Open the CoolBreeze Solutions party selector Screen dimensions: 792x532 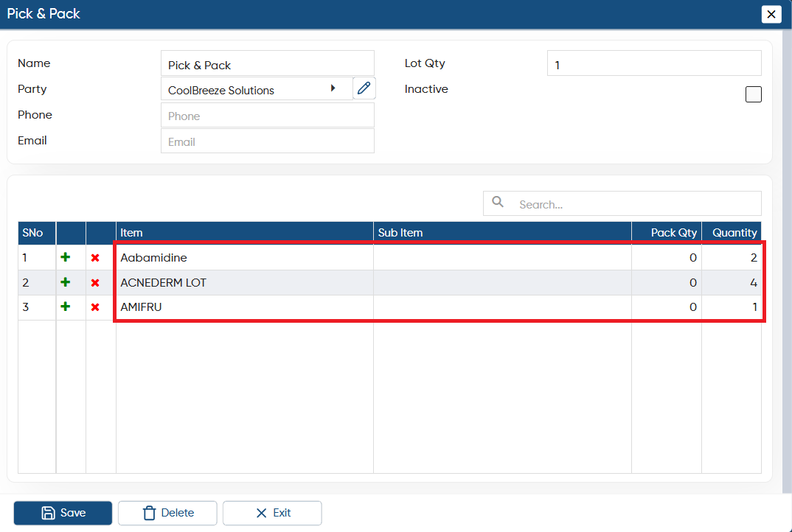point(257,89)
